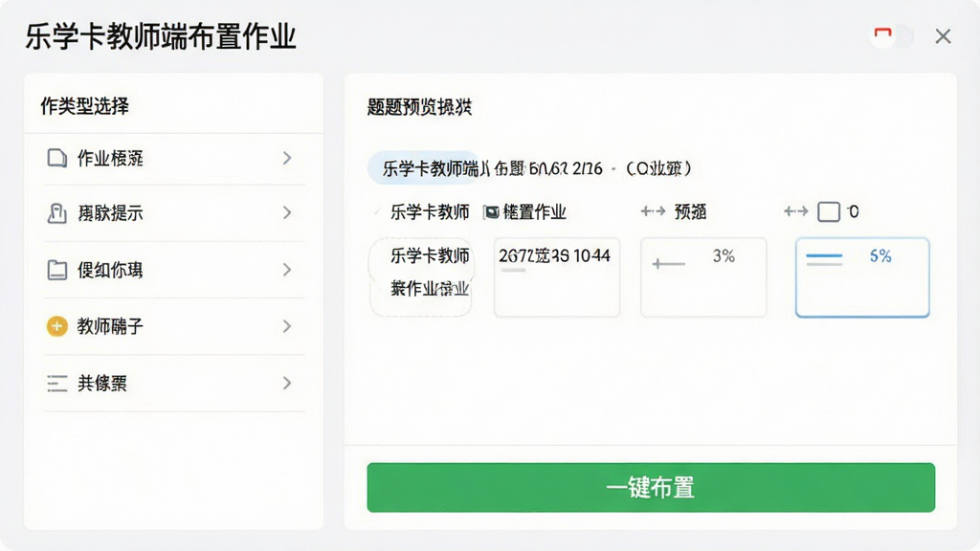Screen dimensions: 980x551
Task: Click the arrows icon left of the checkbox
Action: click(796, 211)
